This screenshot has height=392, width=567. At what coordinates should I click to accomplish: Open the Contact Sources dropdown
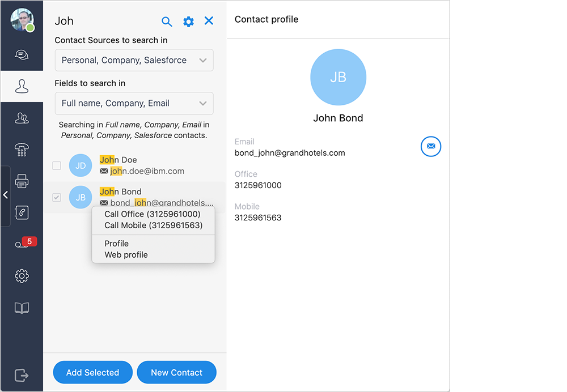[134, 60]
